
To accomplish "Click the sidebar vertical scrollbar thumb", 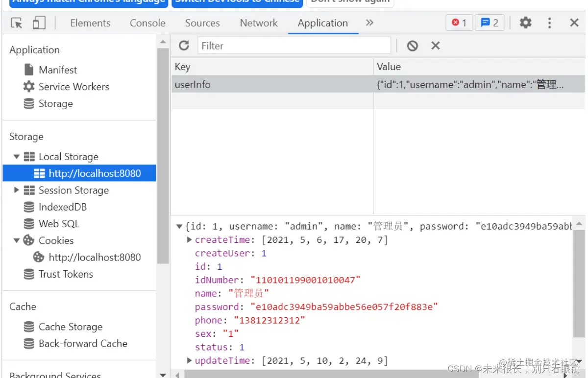I will (x=163, y=156).
